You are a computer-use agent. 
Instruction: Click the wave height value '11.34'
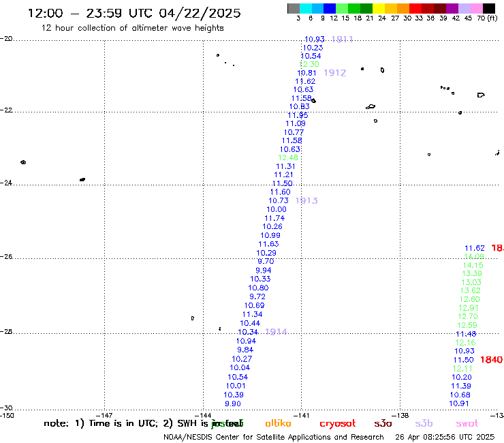point(252,314)
